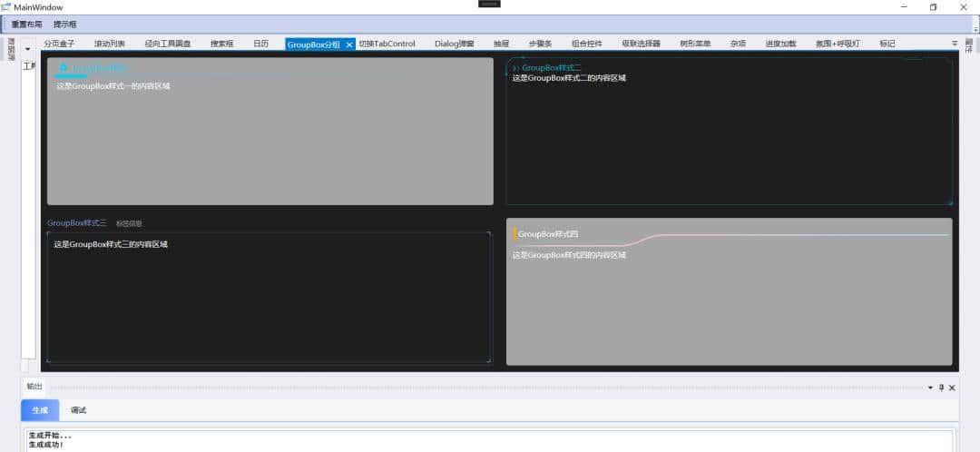Open the 输出 panel options dropdown arrow
The height and width of the screenshot is (452, 980).
[x=930, y=388]
